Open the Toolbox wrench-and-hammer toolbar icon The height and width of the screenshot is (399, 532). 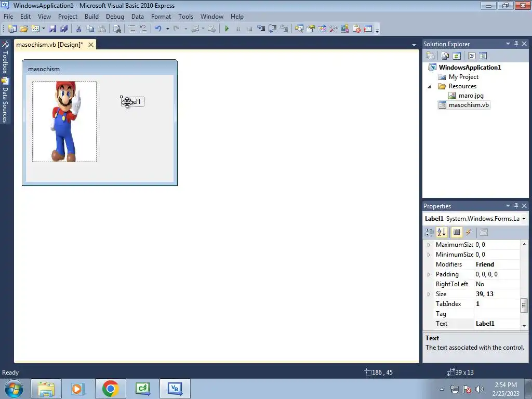(x=333, y=29)
